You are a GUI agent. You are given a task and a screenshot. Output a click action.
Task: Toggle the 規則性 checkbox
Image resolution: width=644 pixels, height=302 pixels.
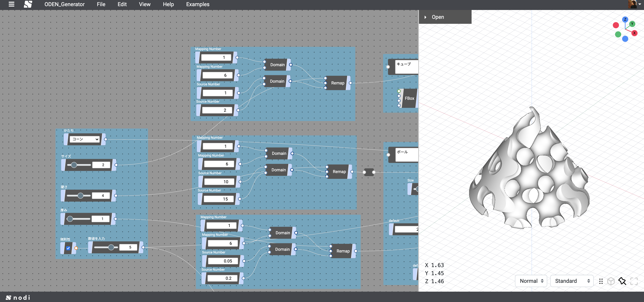click(68, 248)
